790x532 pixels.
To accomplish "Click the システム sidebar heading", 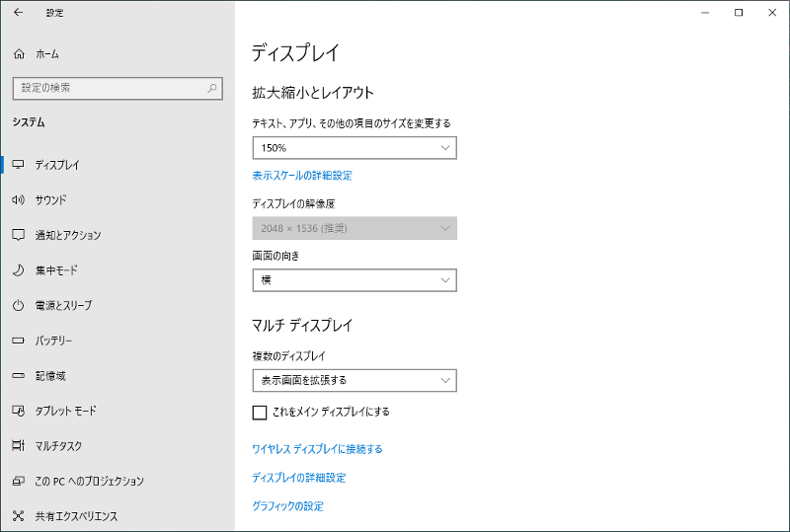I will (29, 122).
